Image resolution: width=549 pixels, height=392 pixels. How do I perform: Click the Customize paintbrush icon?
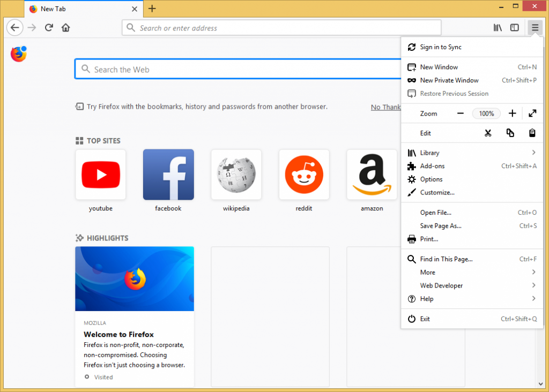click(412, 192)
